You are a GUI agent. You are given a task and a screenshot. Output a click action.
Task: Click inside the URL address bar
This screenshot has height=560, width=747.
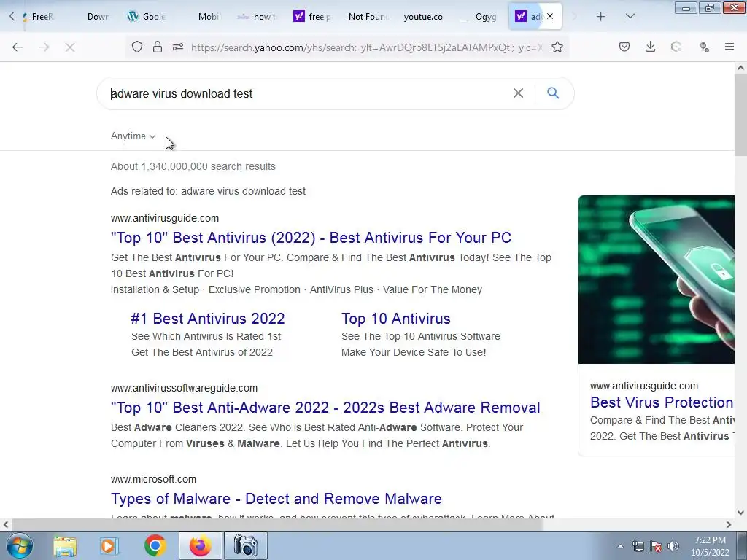click(x=366, y=47)
